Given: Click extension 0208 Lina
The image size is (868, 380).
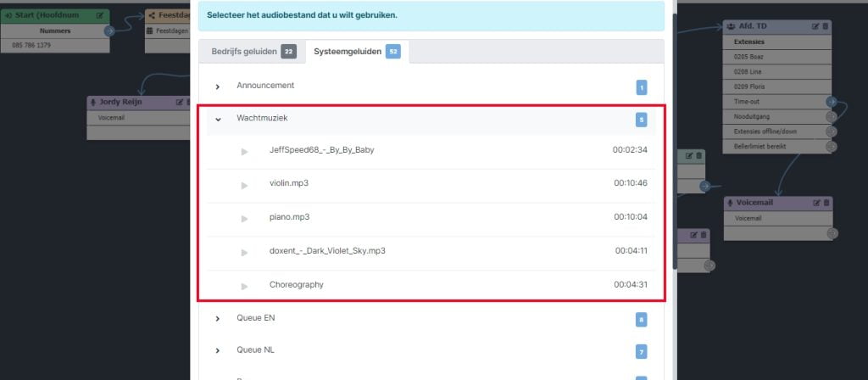Looking at the screenshot, I should coord(748,71).
